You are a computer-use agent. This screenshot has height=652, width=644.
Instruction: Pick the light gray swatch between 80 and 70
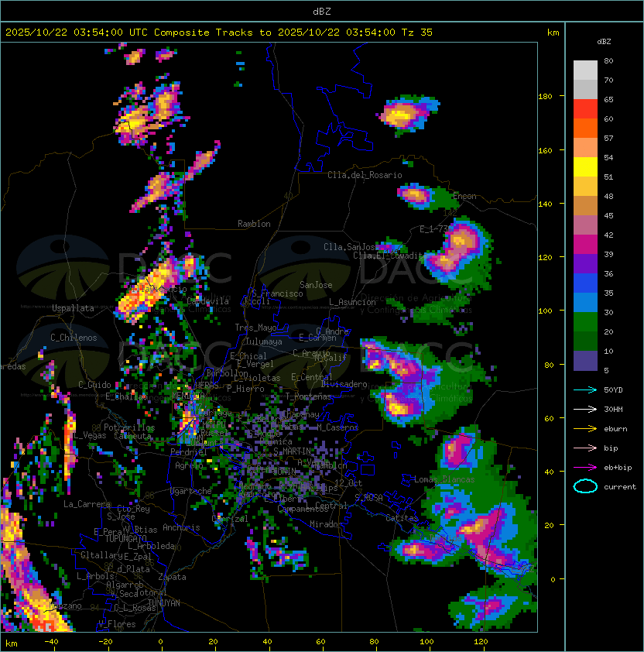tap(585, 70)
